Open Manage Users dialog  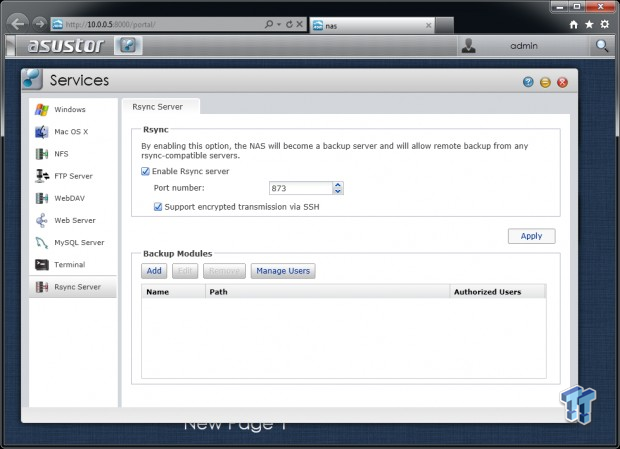pos(283,271)
